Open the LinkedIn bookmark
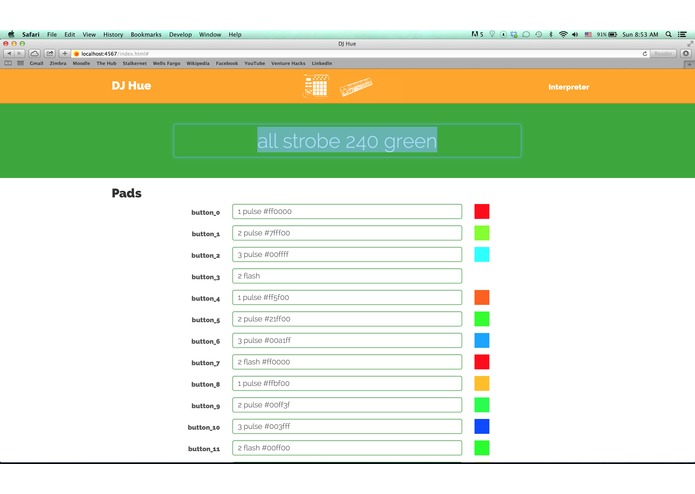This screenshot has height=494, width=695. (322, 63)
